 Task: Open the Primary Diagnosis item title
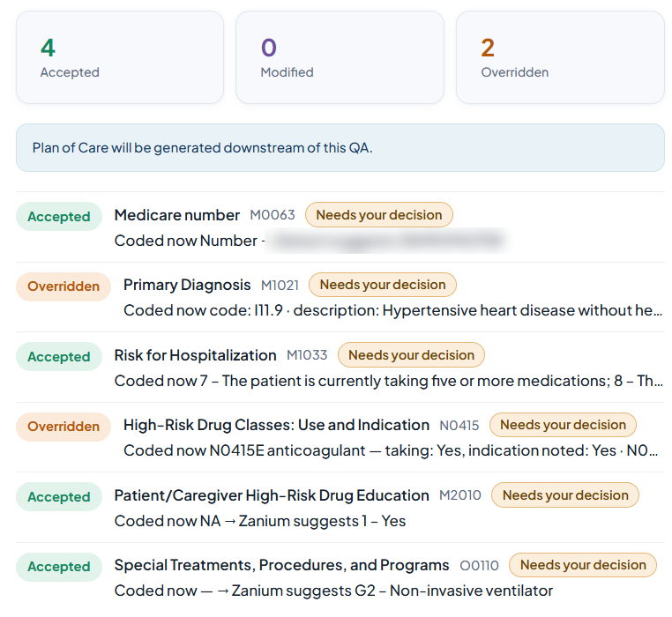(187, 285)
